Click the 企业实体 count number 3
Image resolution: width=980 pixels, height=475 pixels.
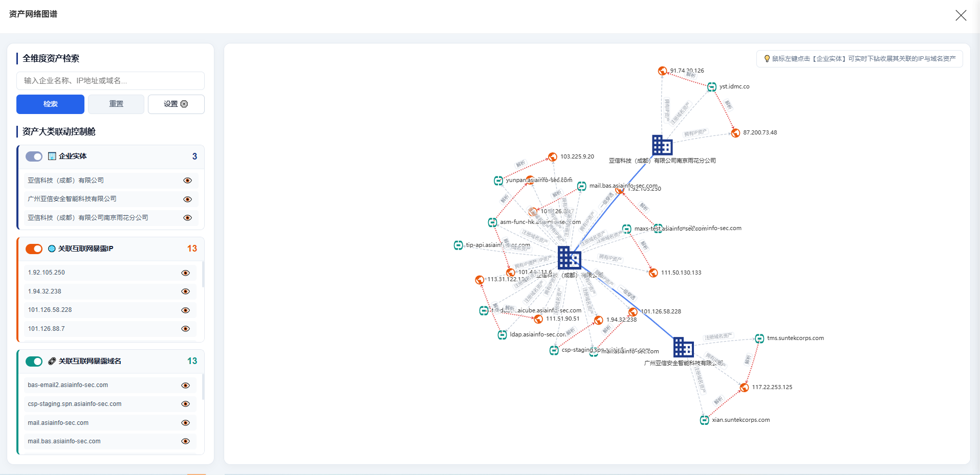point(194,156)
